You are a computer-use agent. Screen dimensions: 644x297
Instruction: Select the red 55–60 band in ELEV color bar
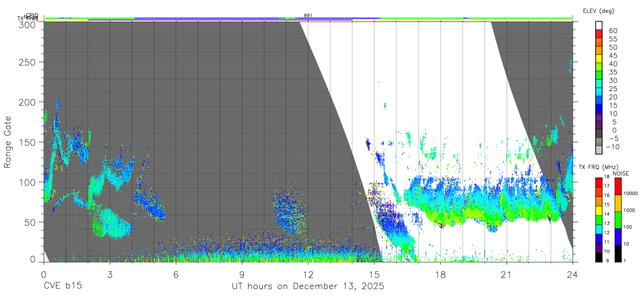click(599, 34)
